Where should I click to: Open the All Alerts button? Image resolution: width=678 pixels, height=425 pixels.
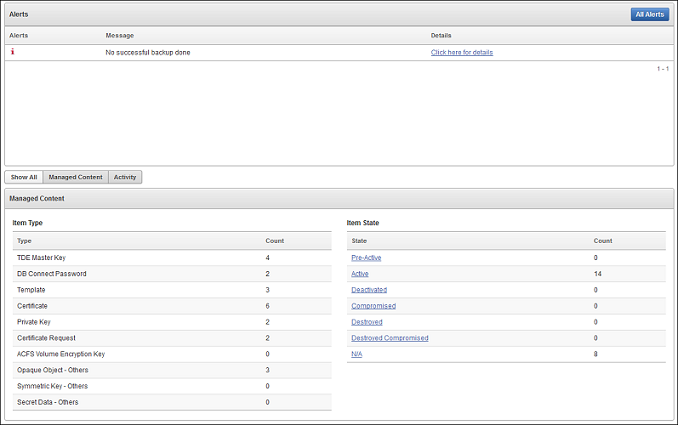click(x=649, y=14)
